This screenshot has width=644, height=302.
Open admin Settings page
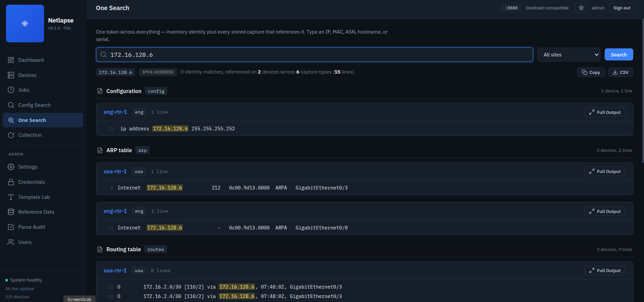[43, 167]
